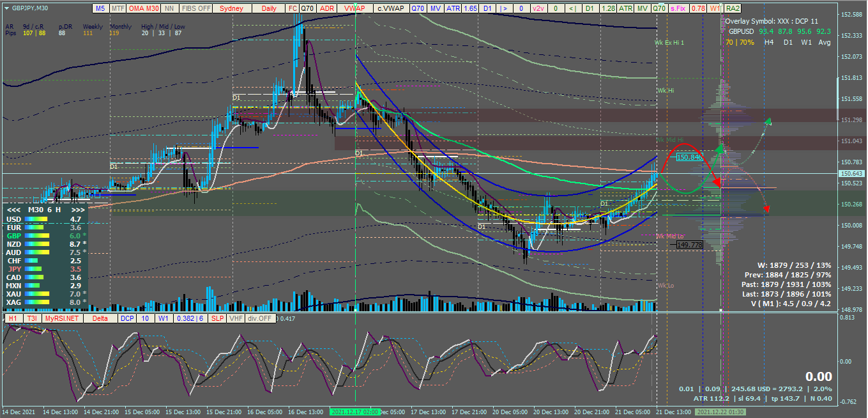The image size is (868, 418).
Task: Click the '<<<' previous arrow in currency panel
Action: pos(13,210)
